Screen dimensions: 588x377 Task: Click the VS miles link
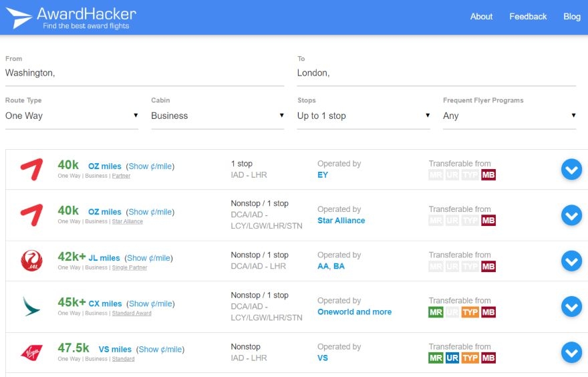coord(115,350)
